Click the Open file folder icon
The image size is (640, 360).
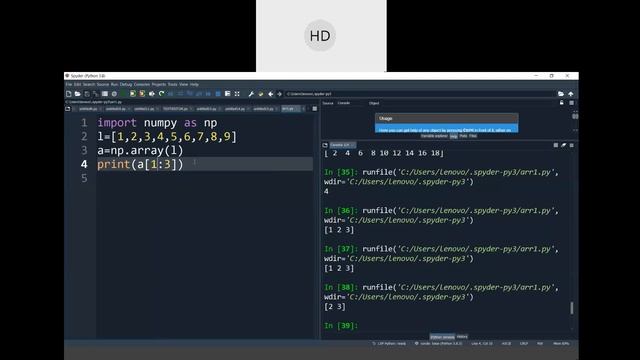(78, 94)
